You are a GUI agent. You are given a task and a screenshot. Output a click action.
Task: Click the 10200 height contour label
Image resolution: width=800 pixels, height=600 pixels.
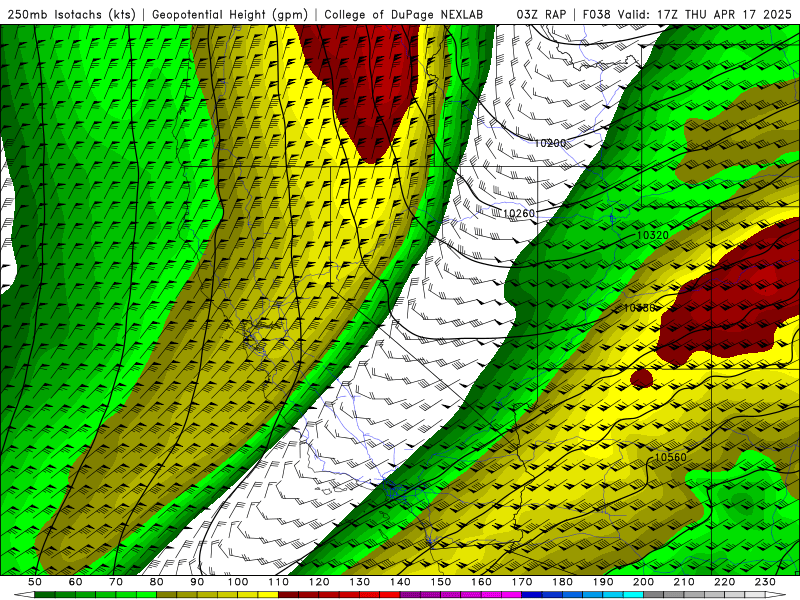click(550, 143)
